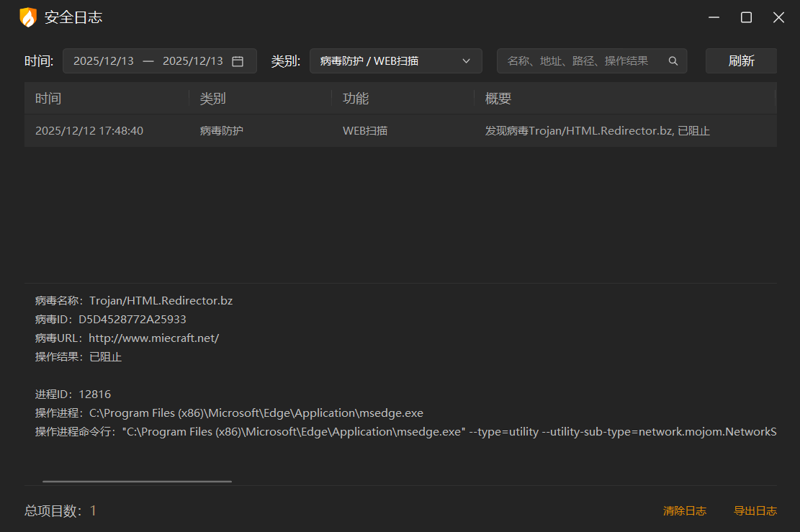Click the 操作进程命令行 line
The height and width of the screenshot is (532, 800).
coord(405,432)
